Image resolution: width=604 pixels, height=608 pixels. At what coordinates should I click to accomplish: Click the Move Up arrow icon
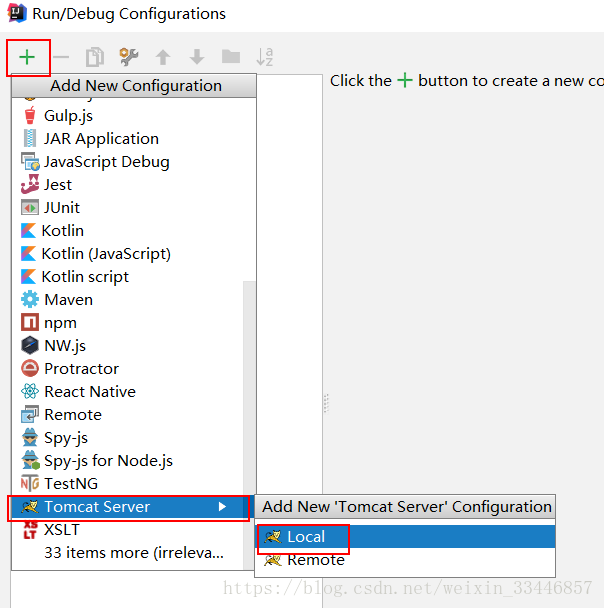tap(163, 57)
